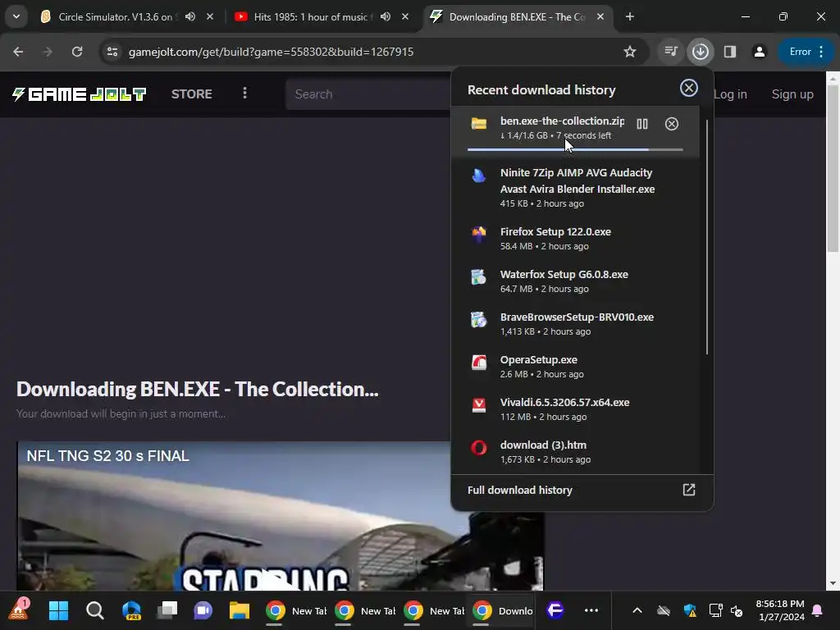Image resolution: width=840 pixels, height=630 pixels.
Task: Click the Vivaldi installer file icon
Action: coord(478,405)
